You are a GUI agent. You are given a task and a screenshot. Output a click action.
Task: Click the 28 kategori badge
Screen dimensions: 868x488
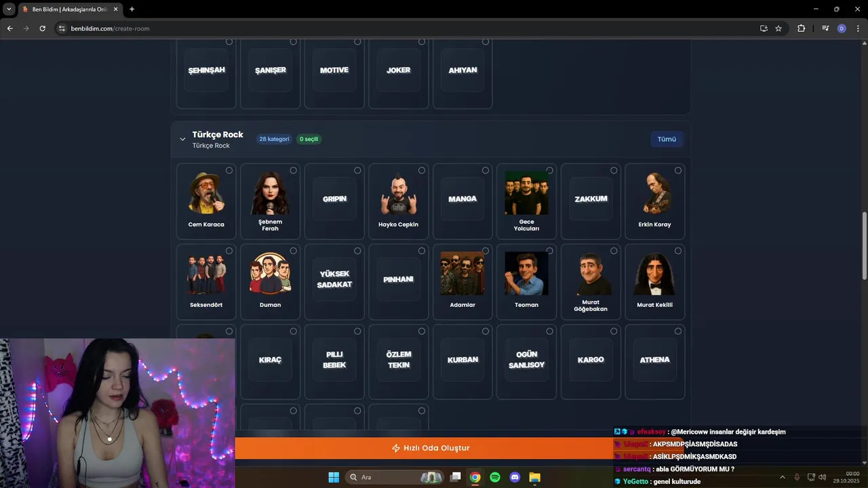[x=274, y=139]
